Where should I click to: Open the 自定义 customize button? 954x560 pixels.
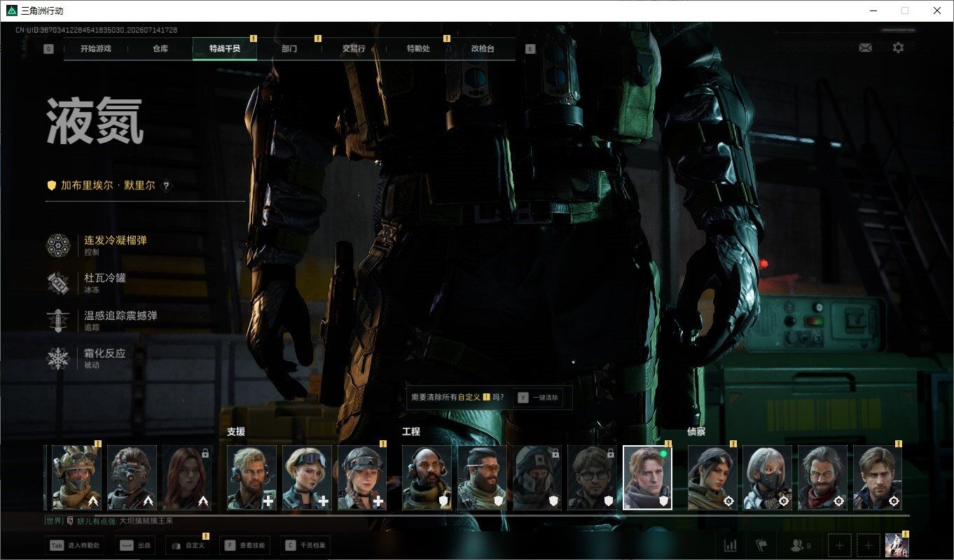(x=187, y=545)
